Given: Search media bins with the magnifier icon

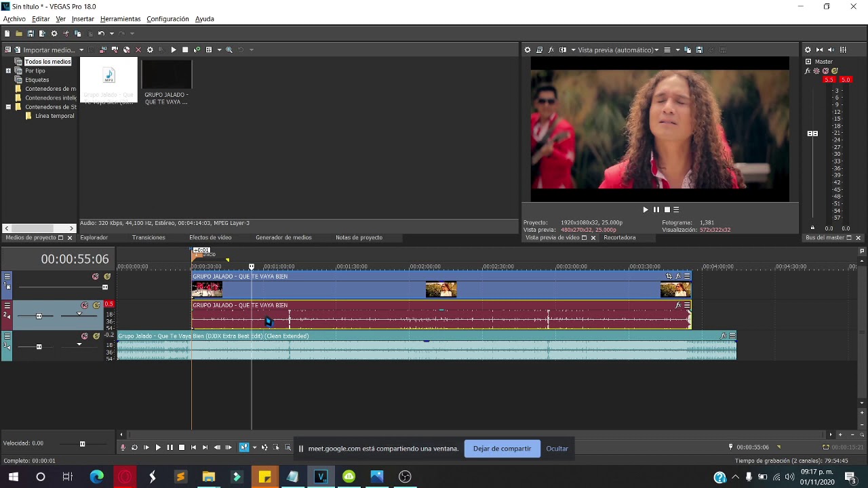Looking at the screenshot, I should [x=229, y=49].
